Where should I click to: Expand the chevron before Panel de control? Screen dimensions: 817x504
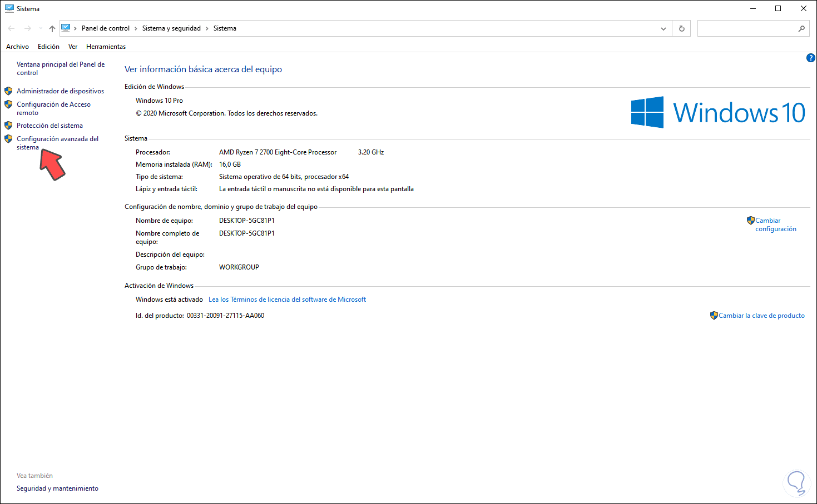point(76,28)
